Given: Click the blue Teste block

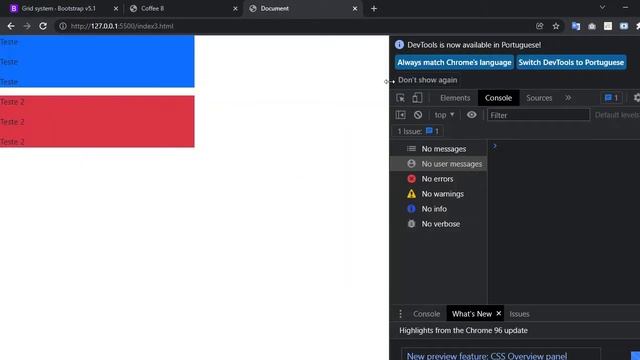Looking at the screenshot, I should point(97,61).
